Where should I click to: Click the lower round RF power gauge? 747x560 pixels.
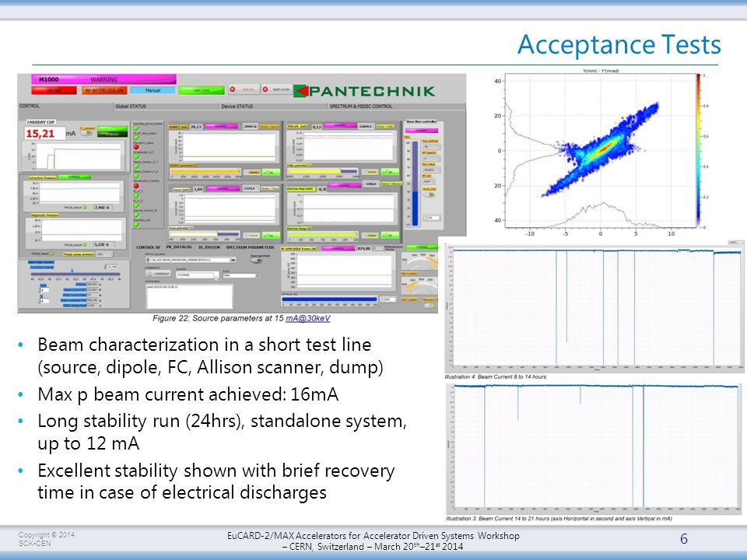coord(419,285)
